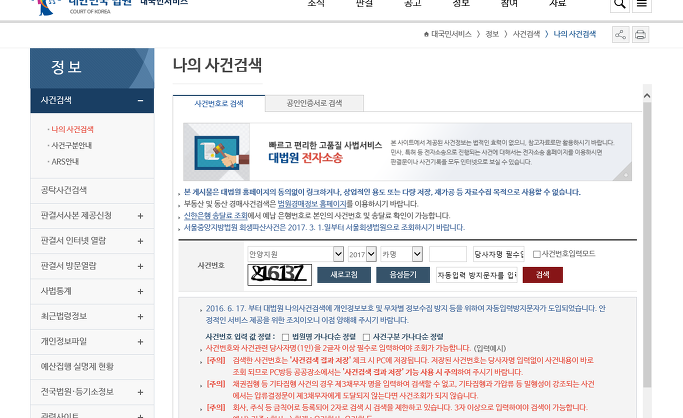This screenshot has width=683, height=418.
Task: Click the vertical scrollbar thumb
Action: pos(647,245)
